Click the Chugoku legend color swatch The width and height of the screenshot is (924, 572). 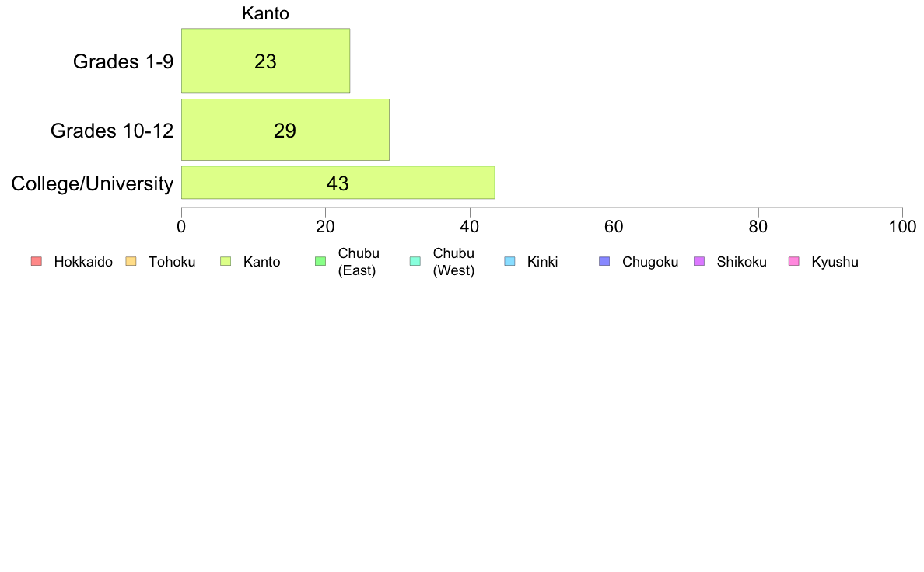[x=604, y=262]
